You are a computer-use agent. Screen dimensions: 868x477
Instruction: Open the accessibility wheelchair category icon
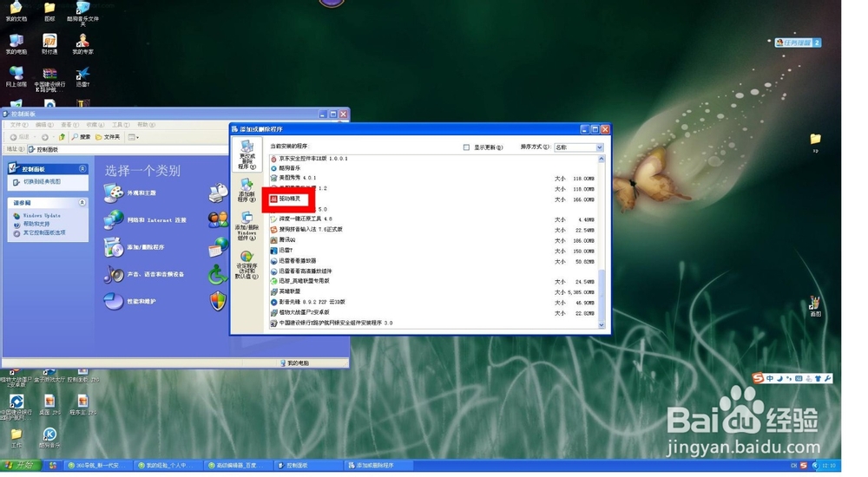pyautogui.click(x=218, y=274)
